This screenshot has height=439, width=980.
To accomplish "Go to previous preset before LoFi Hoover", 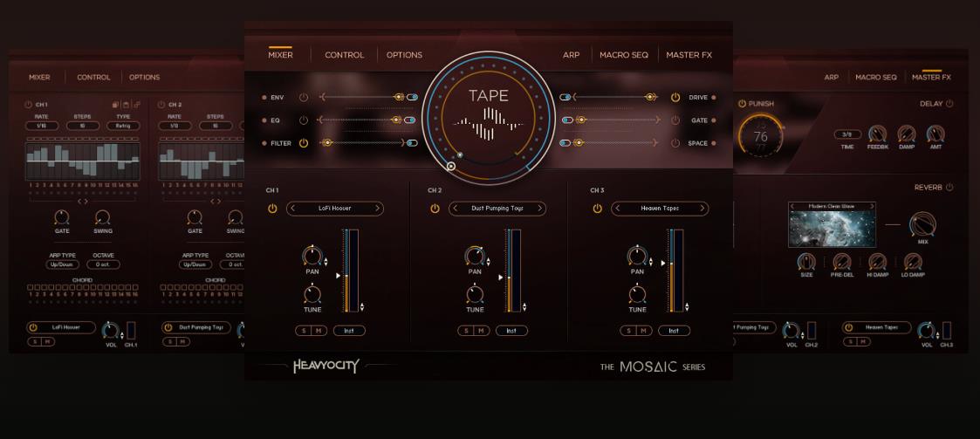I will tap(293, 209).
